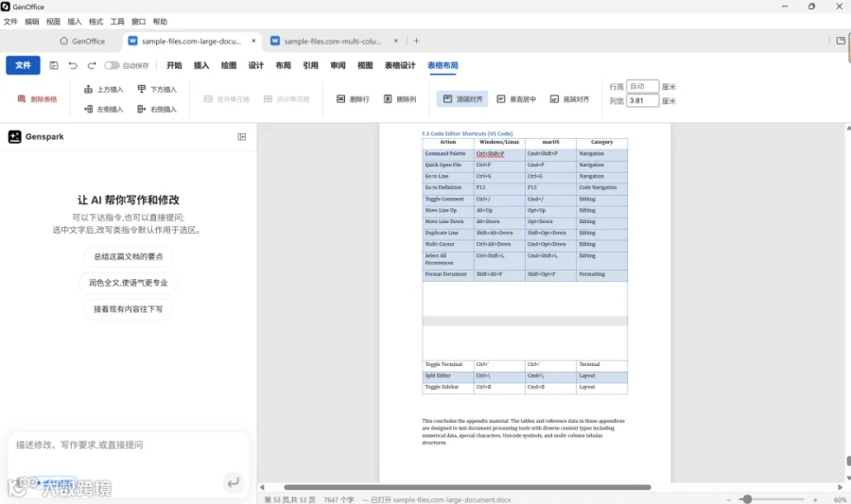
Task: Open the 窗口 menu in menu bar
Action: pyautogui.click(x=138, y=22)
